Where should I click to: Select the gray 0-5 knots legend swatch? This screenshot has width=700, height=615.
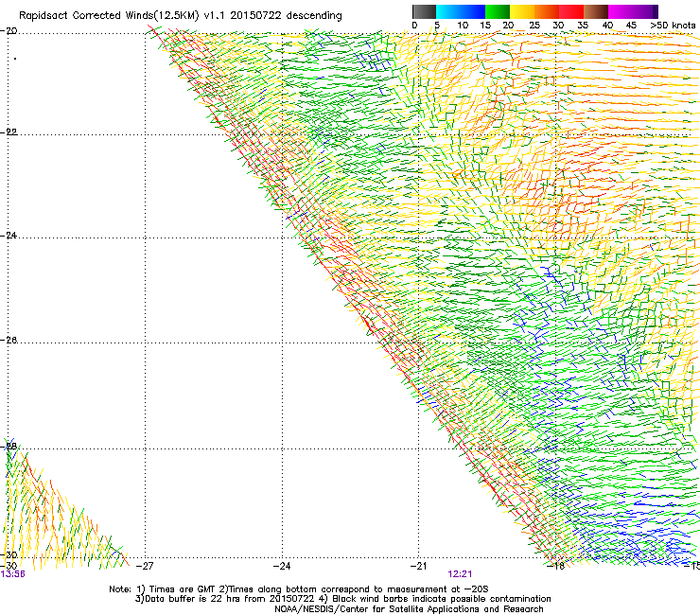[x=424, y=11]
